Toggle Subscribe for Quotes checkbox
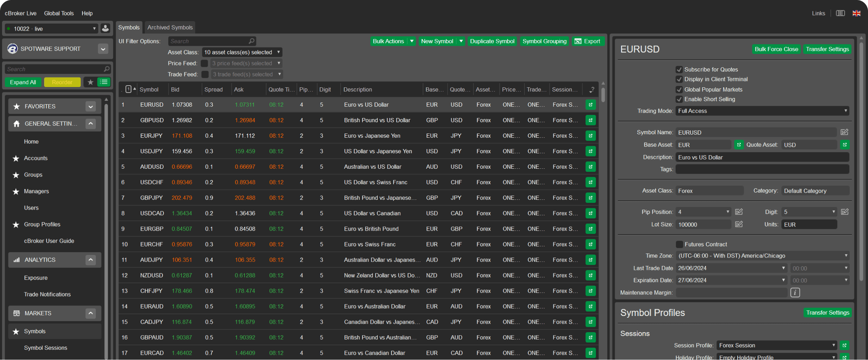 (679, 70)
